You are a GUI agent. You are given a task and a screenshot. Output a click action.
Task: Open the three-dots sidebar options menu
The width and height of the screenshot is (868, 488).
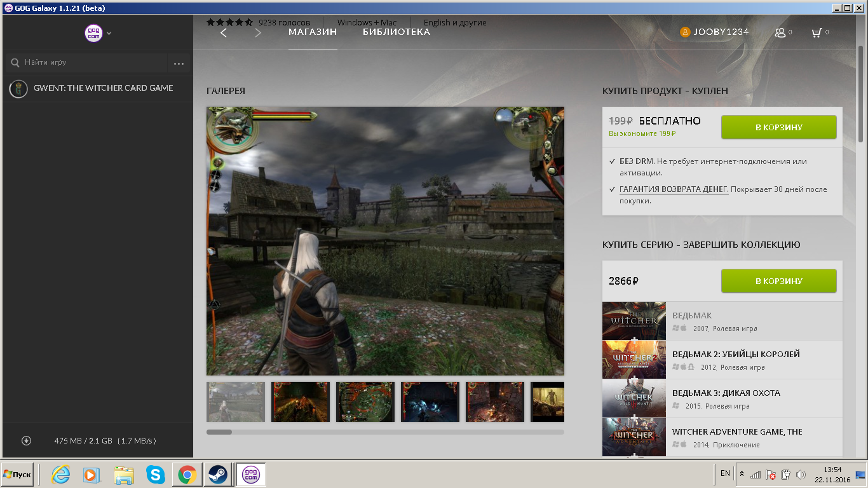(179, 64)
